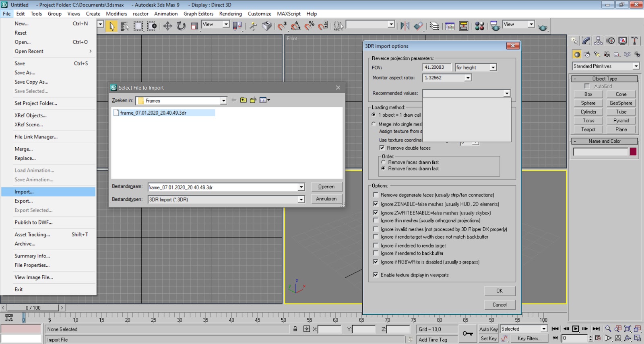Select Remove faces drawn first radio
Image resolution: width=644 pixels, height=344 pixels.
click(383, 163)
